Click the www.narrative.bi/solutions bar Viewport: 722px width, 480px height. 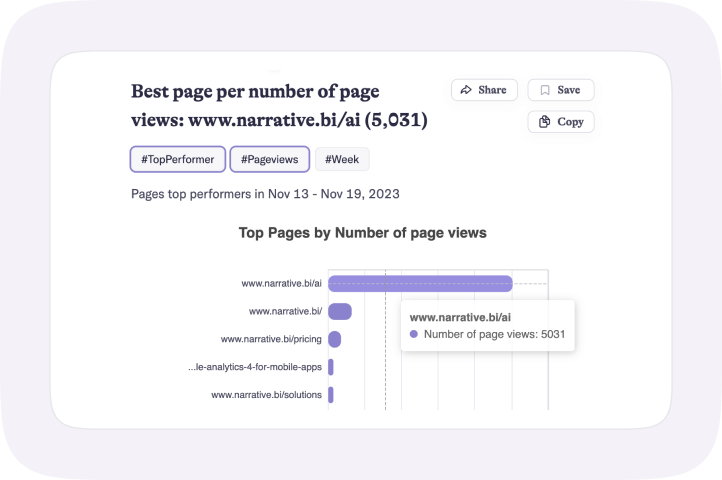[331, 395]
